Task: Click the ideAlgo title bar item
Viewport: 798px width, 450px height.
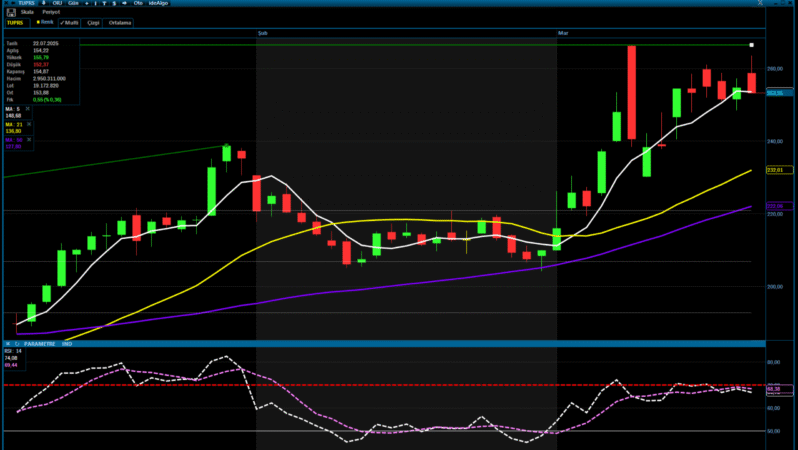Action: coord(158,3)
